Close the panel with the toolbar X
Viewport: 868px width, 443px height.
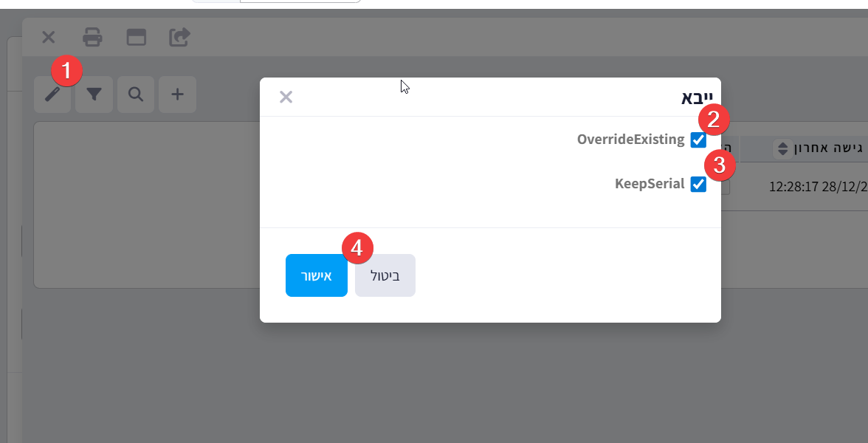coord(48,37)
